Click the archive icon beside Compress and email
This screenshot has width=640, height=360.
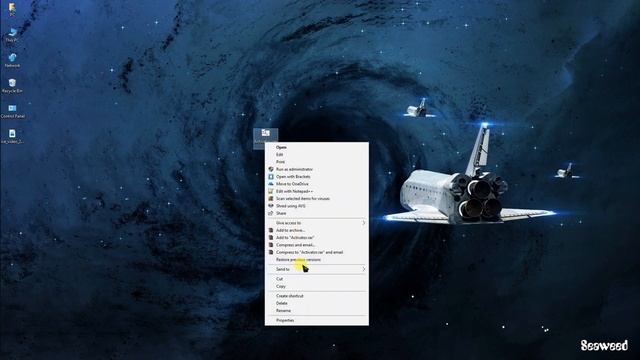(271, 245)
